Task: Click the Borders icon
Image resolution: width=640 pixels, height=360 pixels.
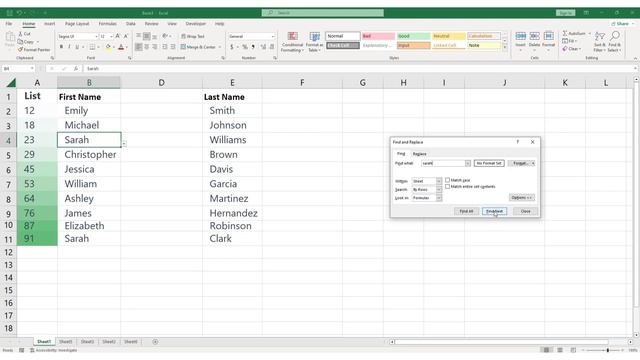Action: click(x=92, y=47)
